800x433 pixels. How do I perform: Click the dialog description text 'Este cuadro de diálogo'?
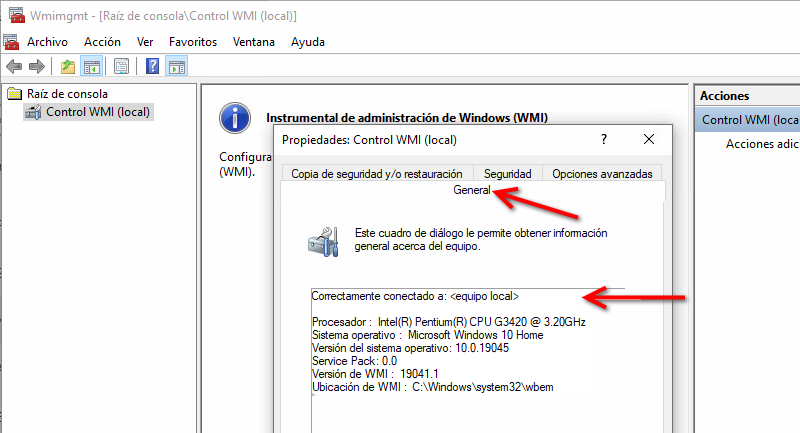tap(481, 240)
